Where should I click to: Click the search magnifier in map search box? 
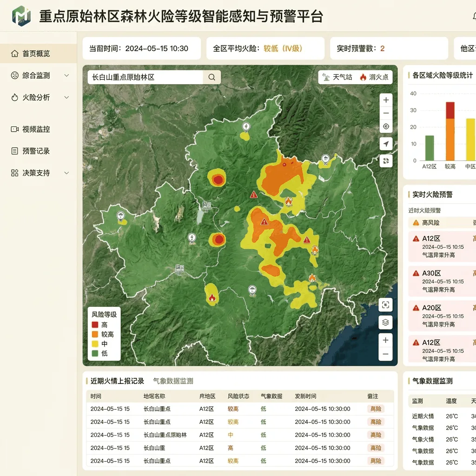tap(212, 77)
